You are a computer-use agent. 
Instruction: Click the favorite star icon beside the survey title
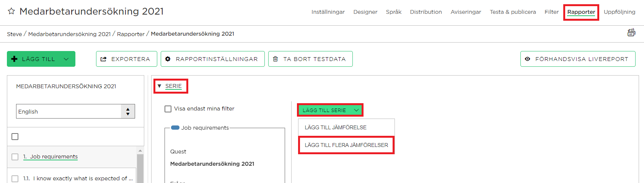tap(11, 11)
